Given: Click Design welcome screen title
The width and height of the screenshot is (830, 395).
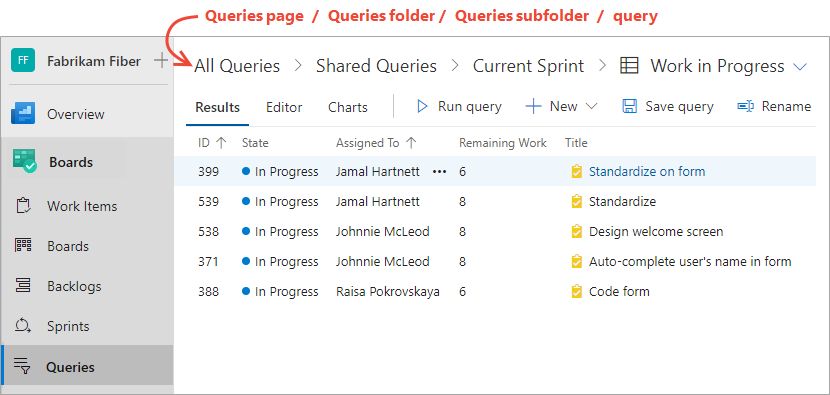Looking at the screenshot, I should click(656, 232).
